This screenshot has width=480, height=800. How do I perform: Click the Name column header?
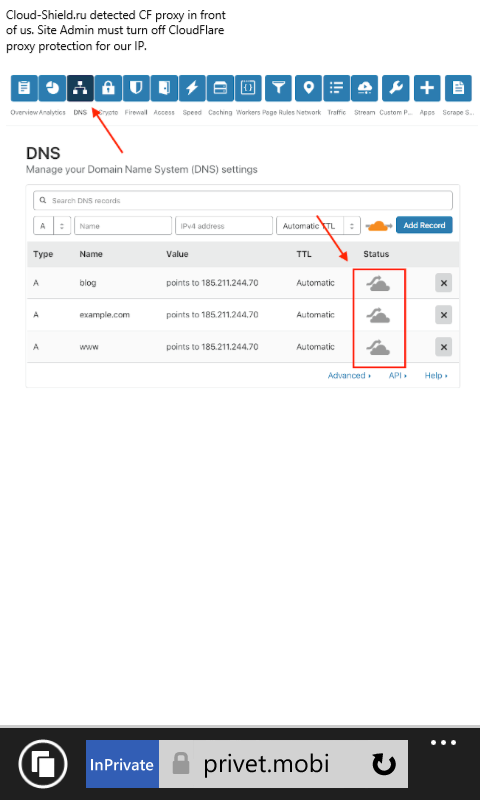point(91,254)
